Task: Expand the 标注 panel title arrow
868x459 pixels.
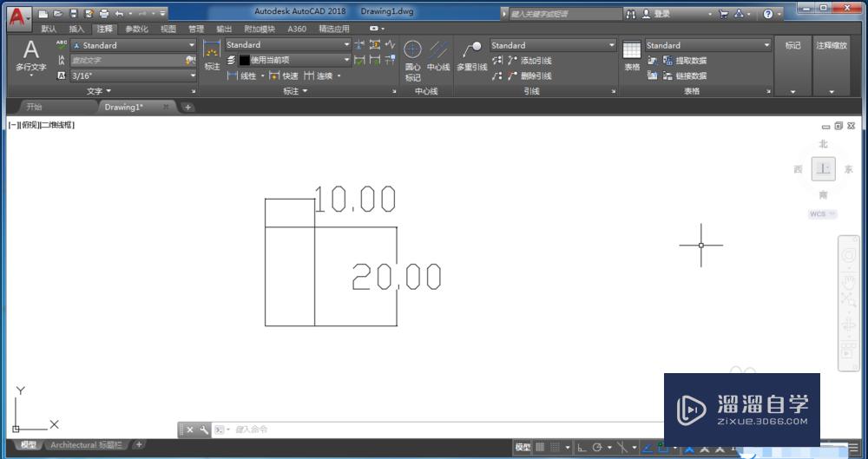Action: (305, 91)
